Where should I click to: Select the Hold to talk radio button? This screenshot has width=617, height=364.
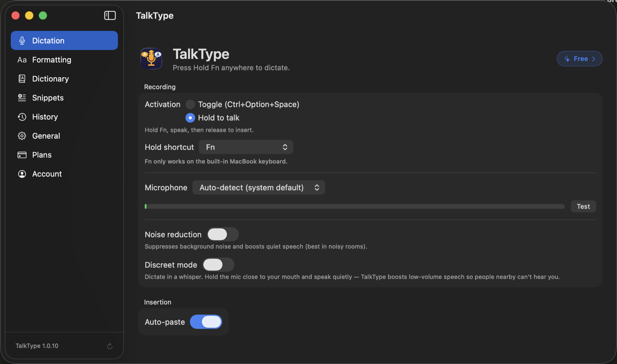(x=190, y=118)
